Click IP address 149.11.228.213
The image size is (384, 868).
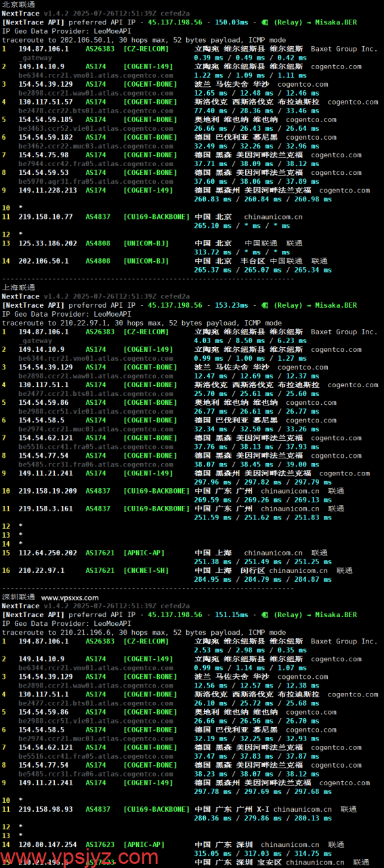click(x=47, y=190)
